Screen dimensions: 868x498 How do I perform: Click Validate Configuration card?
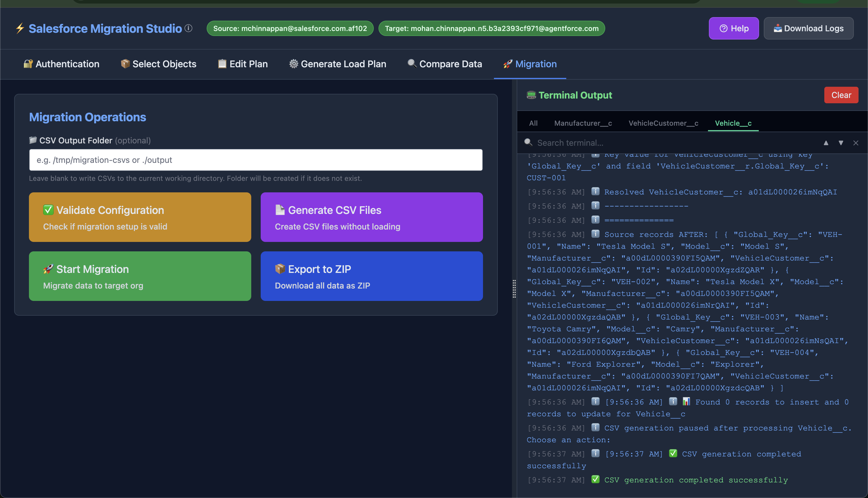(x=140, y=217)
